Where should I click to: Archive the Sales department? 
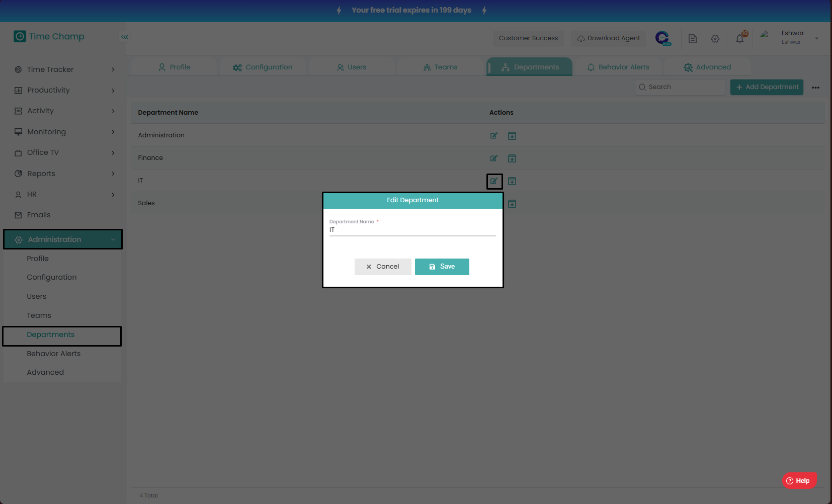tap(512, 204)
